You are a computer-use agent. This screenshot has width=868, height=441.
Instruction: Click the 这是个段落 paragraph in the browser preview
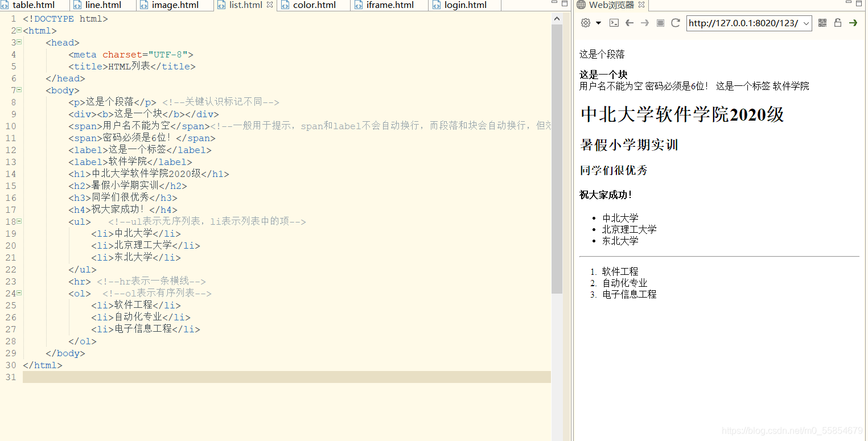pos(602,55)
